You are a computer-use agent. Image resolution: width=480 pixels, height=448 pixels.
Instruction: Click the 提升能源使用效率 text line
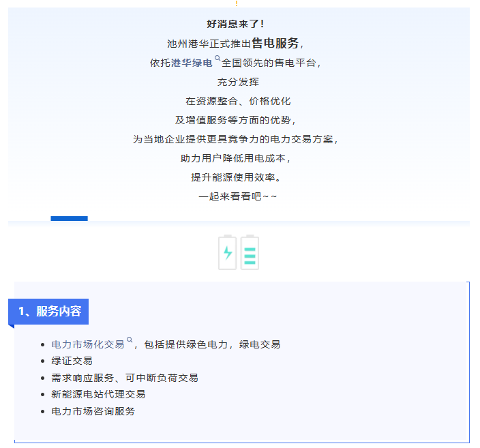[235, 177]
